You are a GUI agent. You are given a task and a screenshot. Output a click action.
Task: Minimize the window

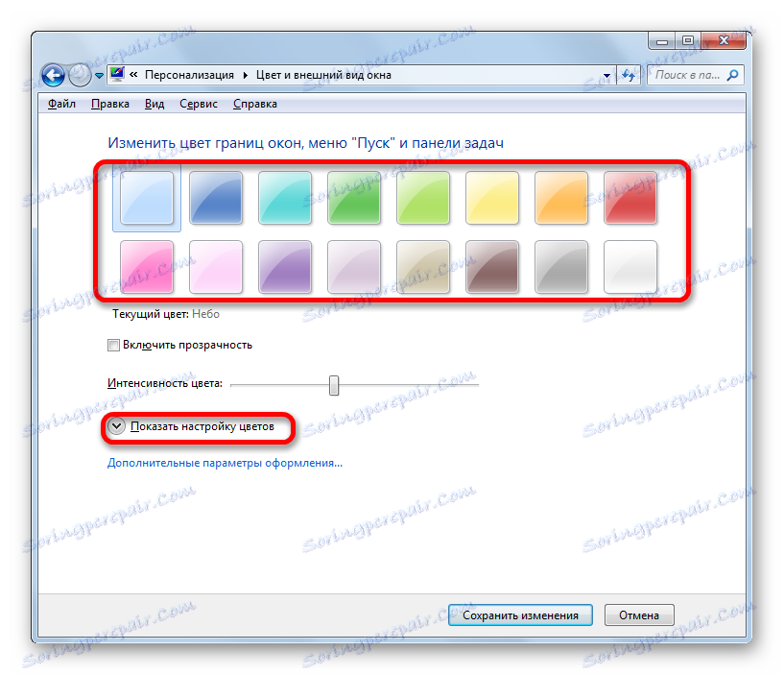pyautogui.click(x=662, y=41)
